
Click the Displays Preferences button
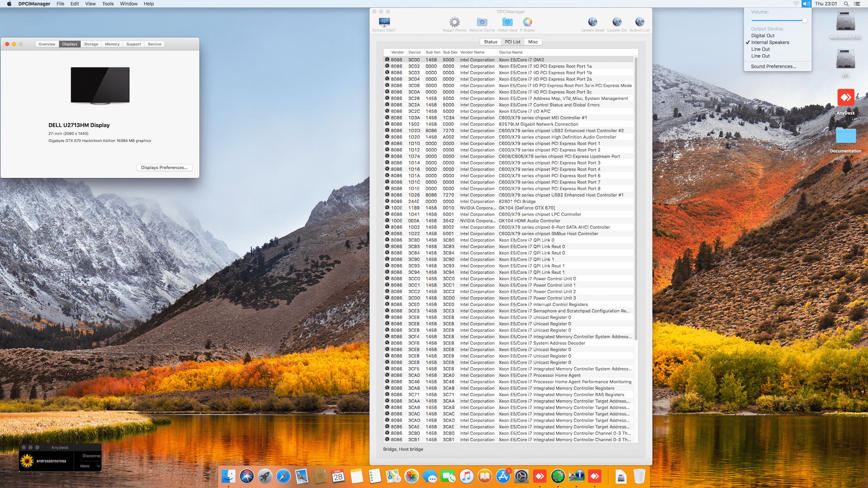pyautogui.click(x=164, y=168)
